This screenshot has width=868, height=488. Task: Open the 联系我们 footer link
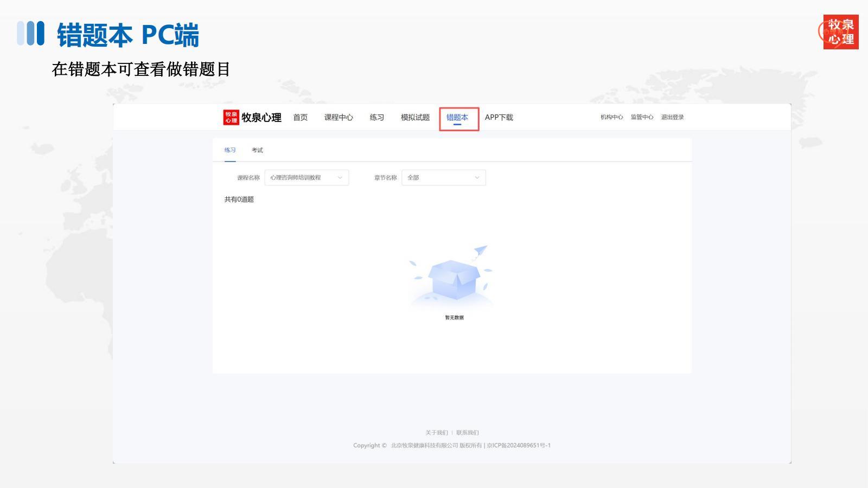coord(467,433)
